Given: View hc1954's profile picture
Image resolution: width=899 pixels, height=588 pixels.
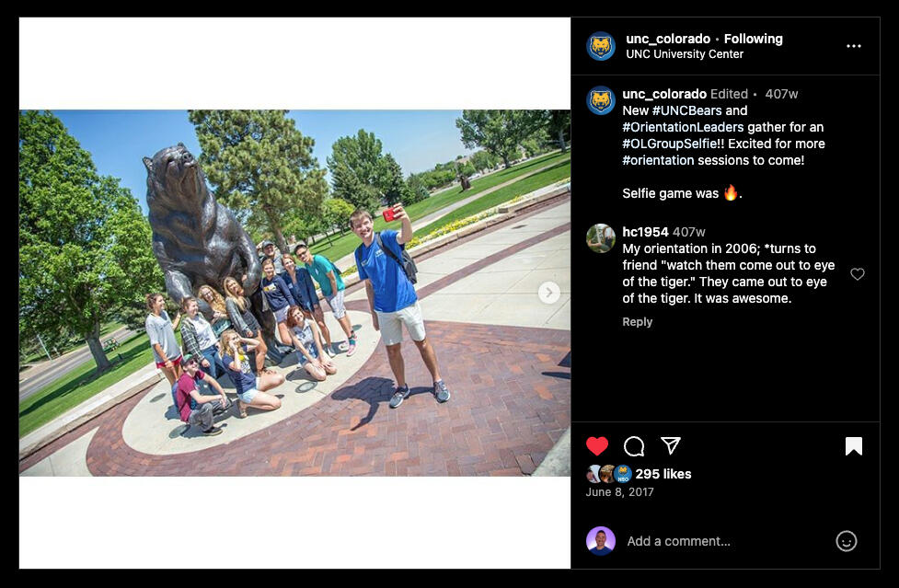Looking at the screenshot, I should point(600,237).
